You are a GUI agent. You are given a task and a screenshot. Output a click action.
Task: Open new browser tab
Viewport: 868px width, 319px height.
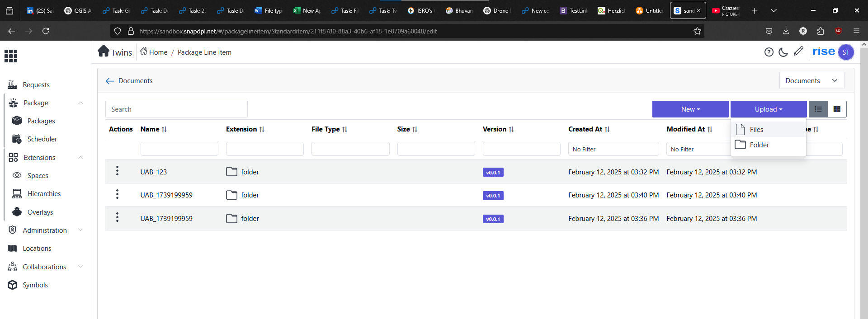(755, 10)
